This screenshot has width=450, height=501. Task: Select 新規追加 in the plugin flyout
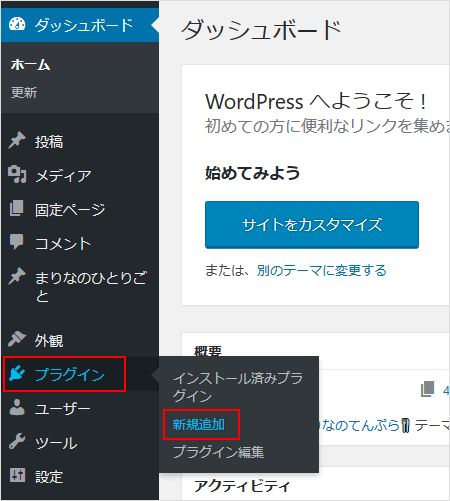[x=199, y=424]
